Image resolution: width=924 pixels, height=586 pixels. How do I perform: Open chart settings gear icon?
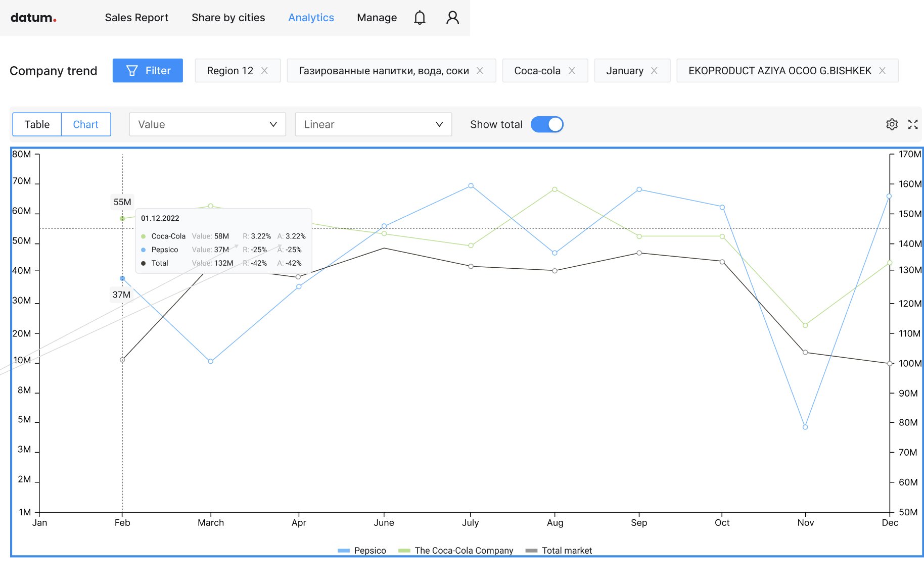click(x=892, y=124)
